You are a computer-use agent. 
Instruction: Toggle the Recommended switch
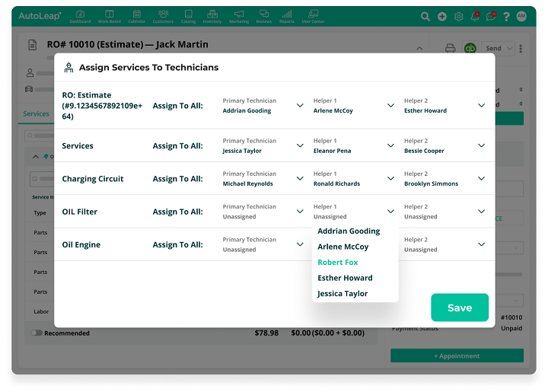(37, 333)
